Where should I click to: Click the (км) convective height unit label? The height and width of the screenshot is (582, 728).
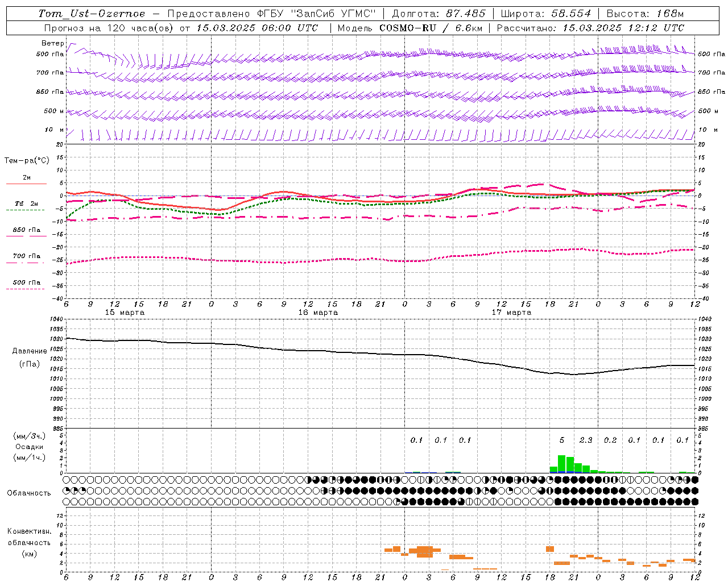30,554
